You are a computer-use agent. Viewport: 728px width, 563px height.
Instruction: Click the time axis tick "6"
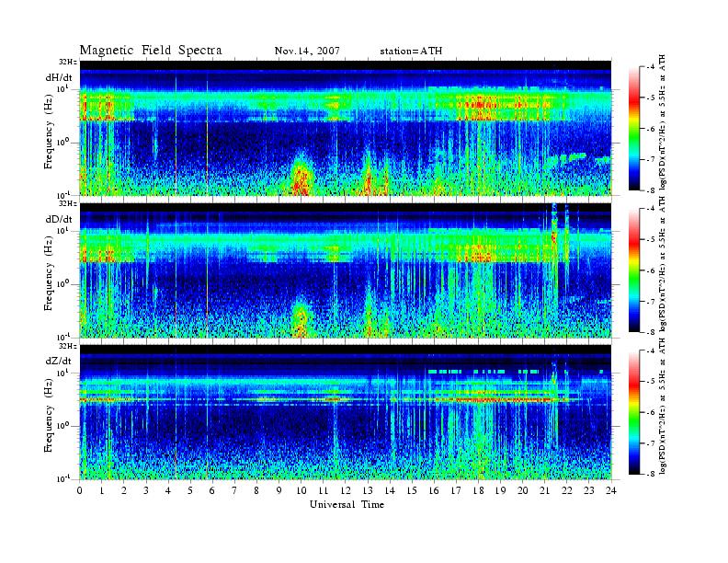(212, 490)
